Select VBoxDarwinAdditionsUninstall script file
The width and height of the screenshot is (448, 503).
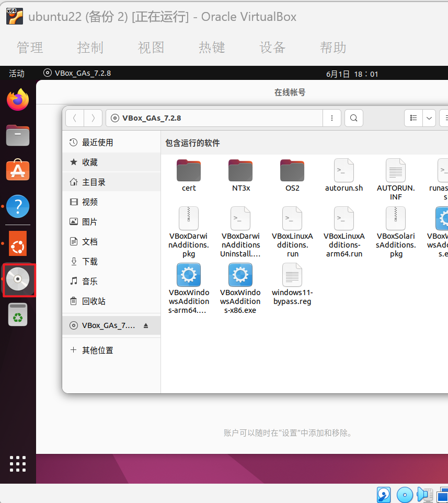pos(240,232)
